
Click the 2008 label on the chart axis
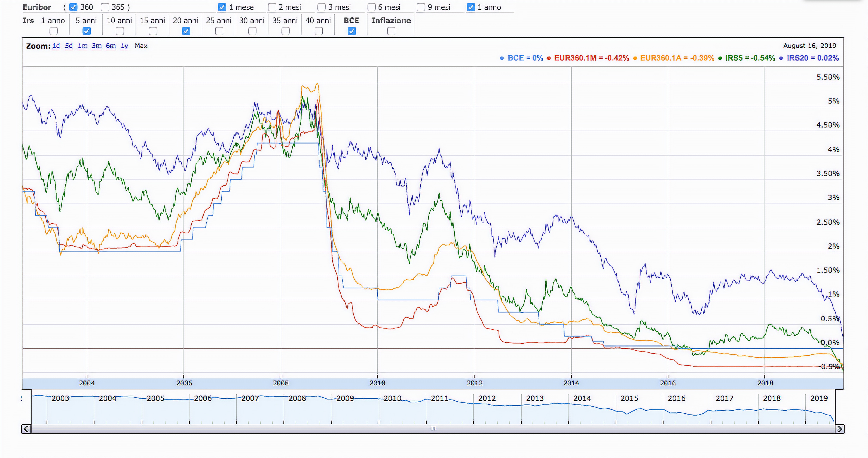click(281, 383)
